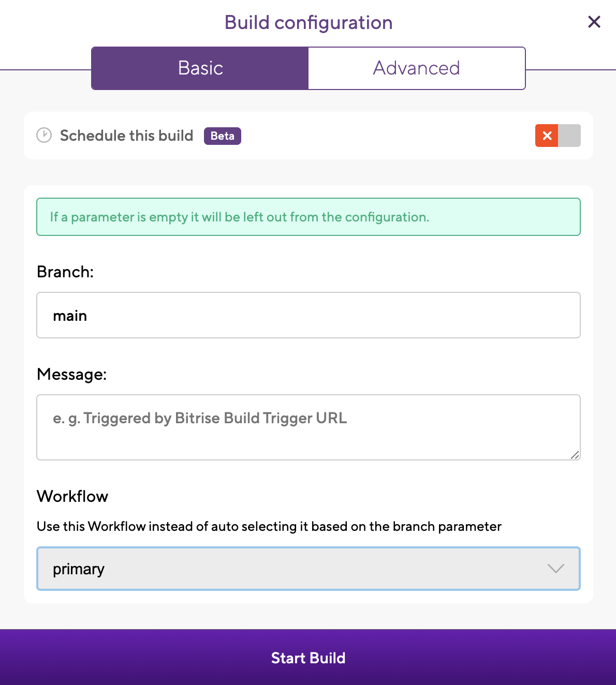The height and width of the screenshot is (685, 616).
Task: Click the Branch field label
Action: pos(65,272)
